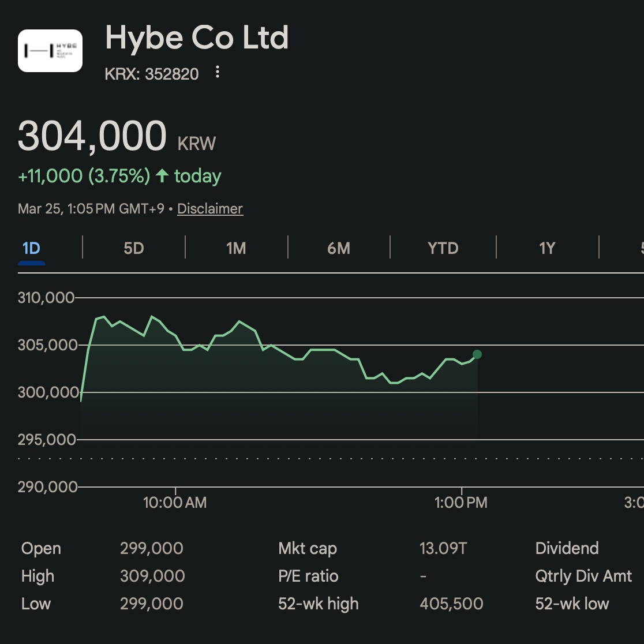Switch to the YTD chart range
Viewport: 644px width, 644px height.
point(443,248)
